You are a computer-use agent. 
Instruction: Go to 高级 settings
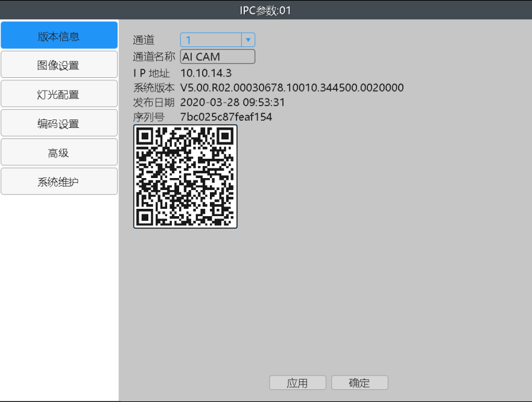(59, 152)
